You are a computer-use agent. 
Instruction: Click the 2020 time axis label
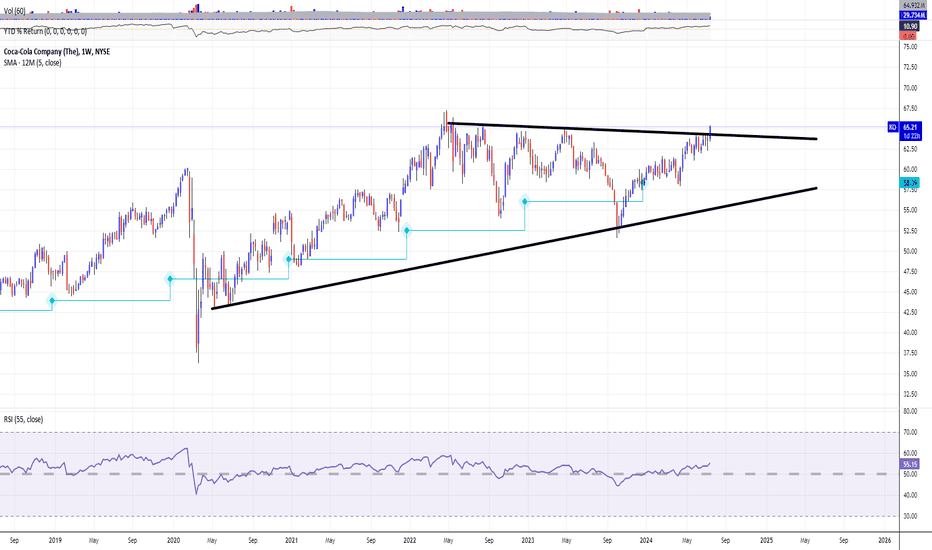[x=174, y=540]
